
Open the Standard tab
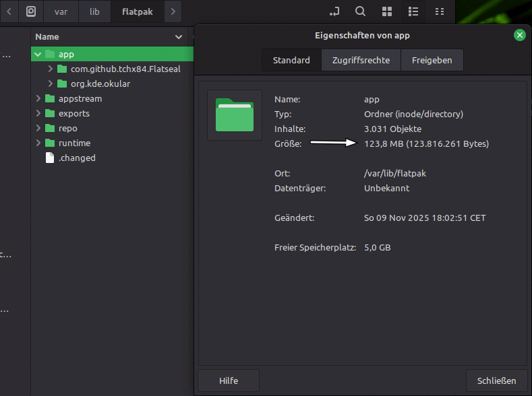pos(291,61)
